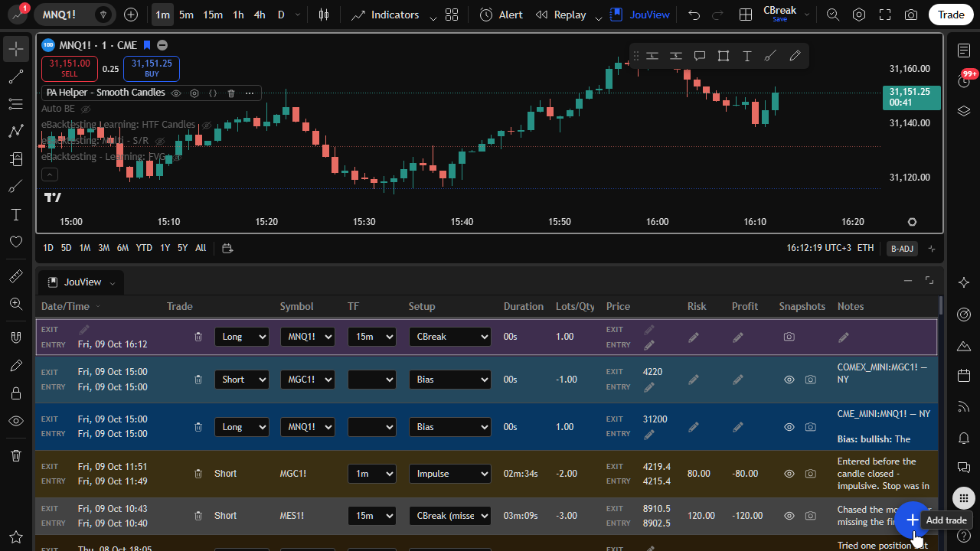980x551 pixels.
Task: Select the 4h timeframe
Action: [x=260, y=15]
